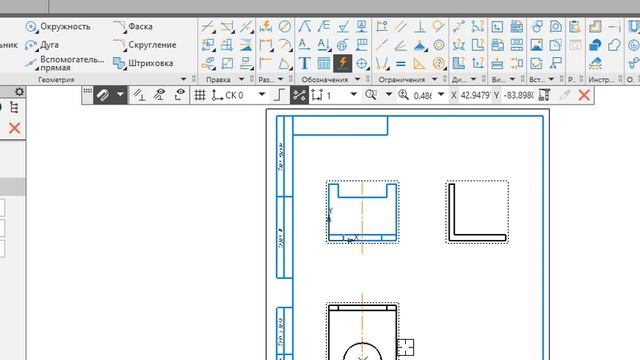This screenshot has width=640, height=360.
Task: Select the front view in the drawing
Action: coord(362,212)
